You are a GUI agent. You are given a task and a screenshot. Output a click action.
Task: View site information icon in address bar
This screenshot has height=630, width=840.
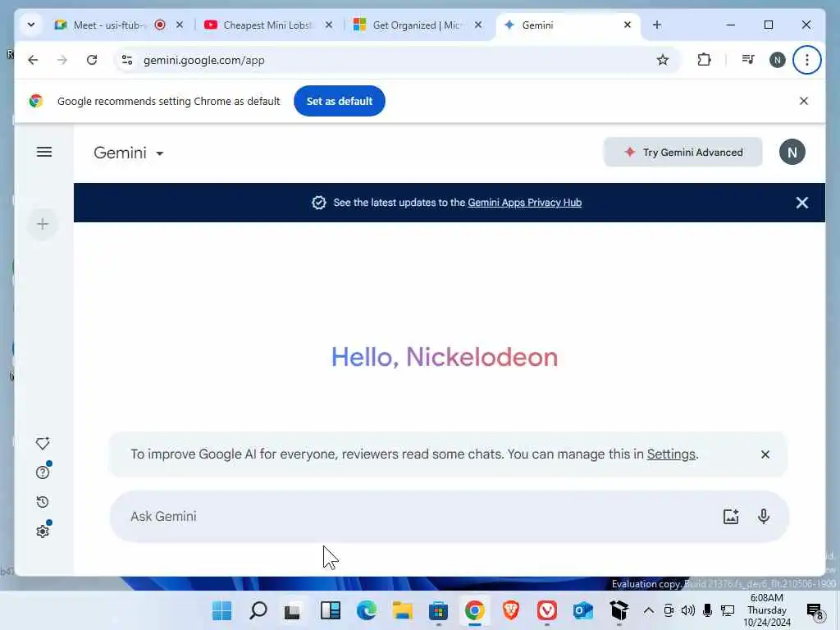(x=127, y=60)
